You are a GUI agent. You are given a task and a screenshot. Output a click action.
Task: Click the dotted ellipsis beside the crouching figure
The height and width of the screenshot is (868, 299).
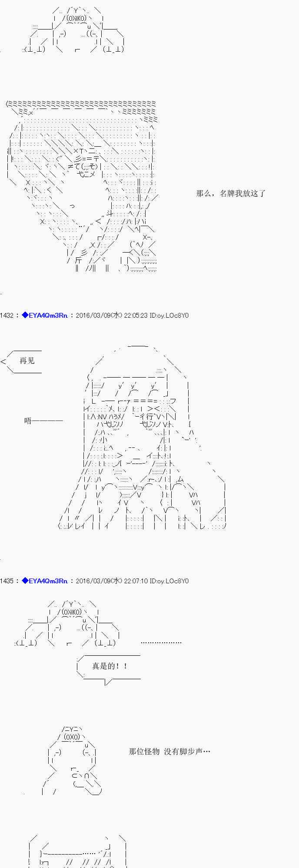tap(161, 642)
